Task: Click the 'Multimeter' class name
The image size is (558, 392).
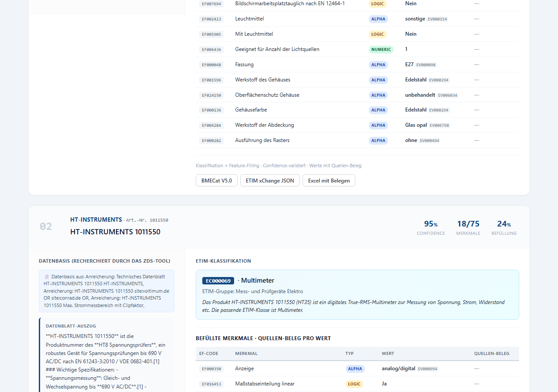Action: coord(258,280)
